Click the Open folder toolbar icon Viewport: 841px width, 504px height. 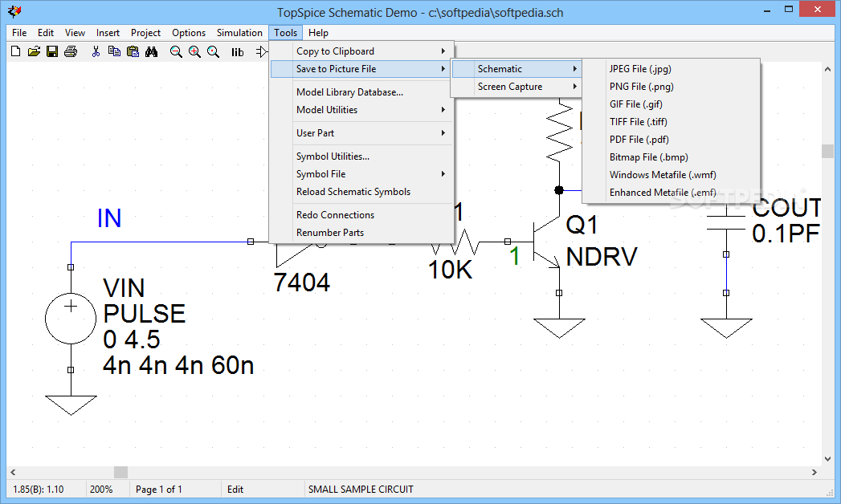(x=34, y=51)
